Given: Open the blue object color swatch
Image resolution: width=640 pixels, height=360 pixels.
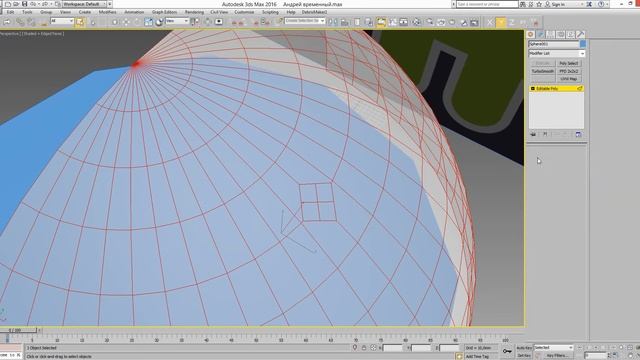Looking at the screenshot, I should (582, 44).
